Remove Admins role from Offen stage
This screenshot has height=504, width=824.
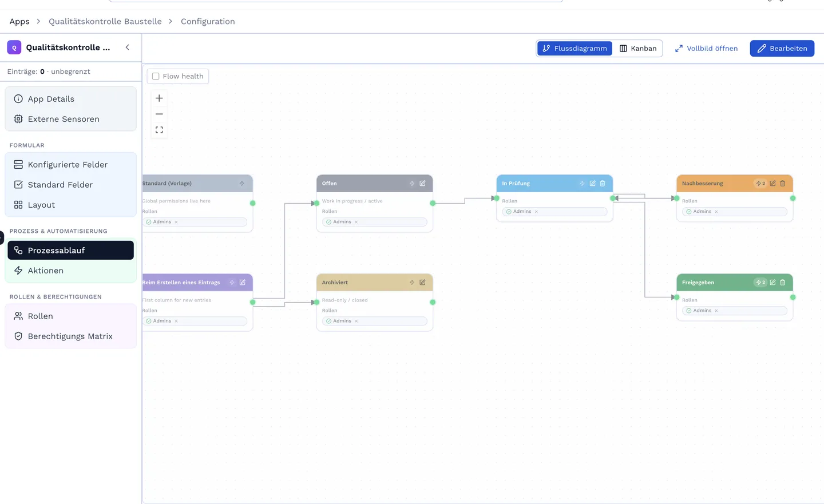point(356,222)
